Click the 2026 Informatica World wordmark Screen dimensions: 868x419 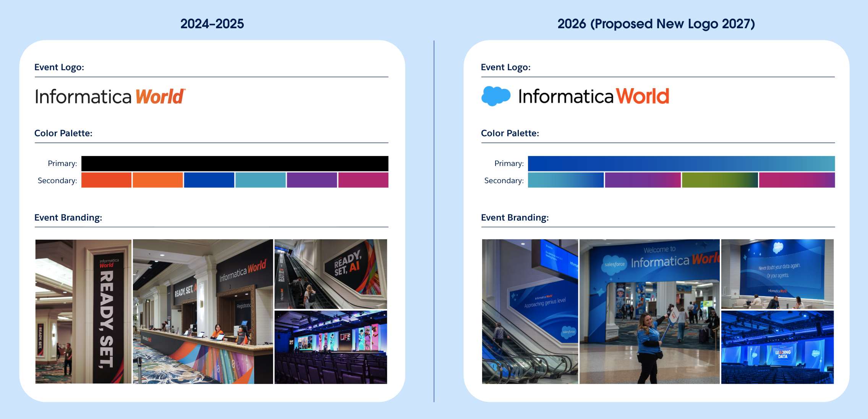(x=593, y=96)
